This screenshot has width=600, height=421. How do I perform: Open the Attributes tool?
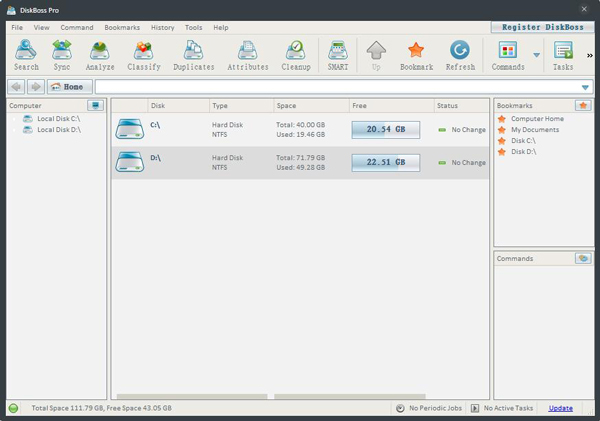point(248,55)
